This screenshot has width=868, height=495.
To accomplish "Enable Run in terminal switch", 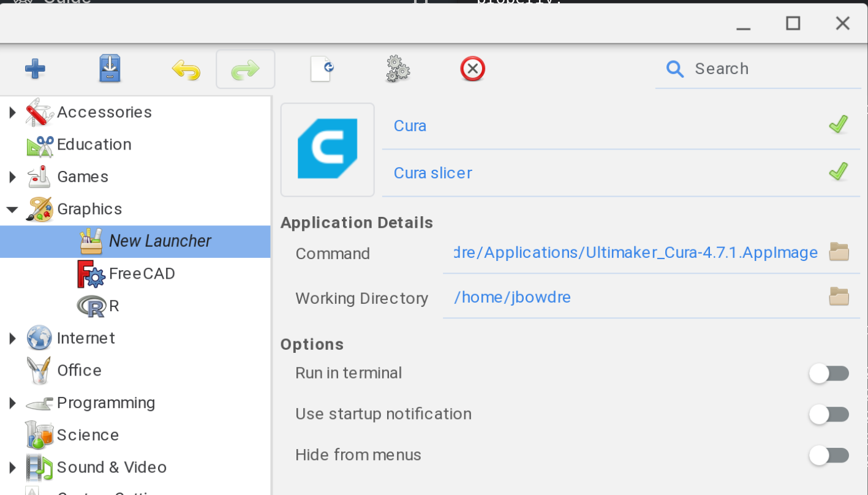I will click(x=829, y=373).
